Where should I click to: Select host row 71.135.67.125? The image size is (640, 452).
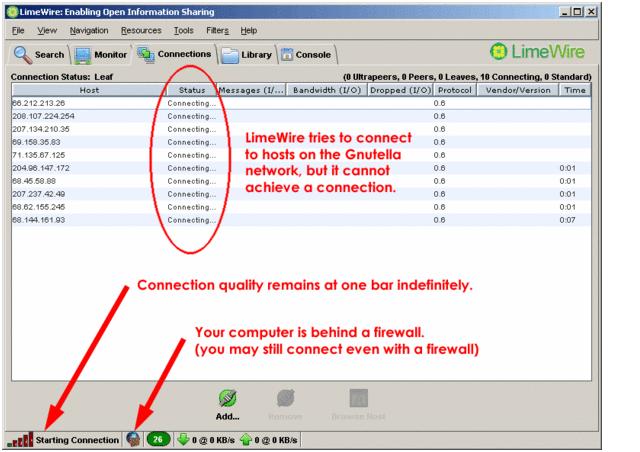(x=301, y=155)
